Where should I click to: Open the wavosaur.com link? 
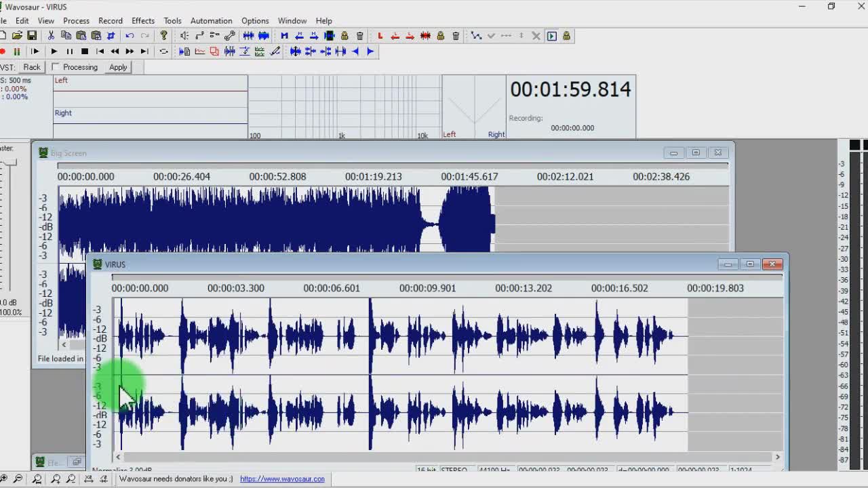[x=282, y=479]
